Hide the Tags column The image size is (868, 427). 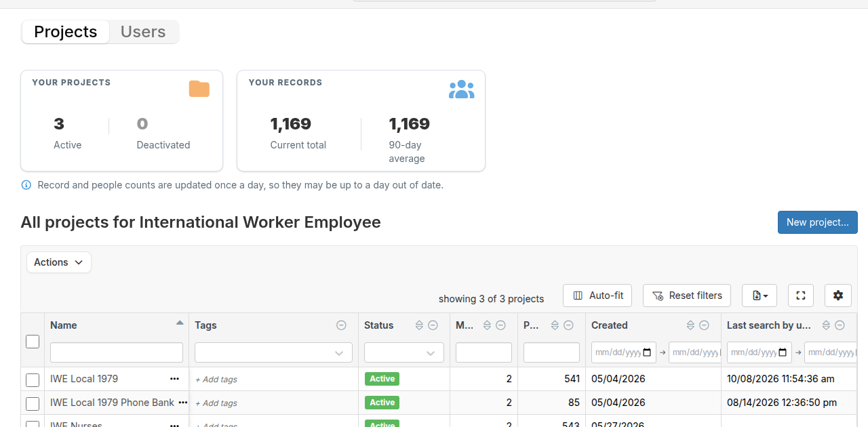pyautogui.click(x=342, y=325)
